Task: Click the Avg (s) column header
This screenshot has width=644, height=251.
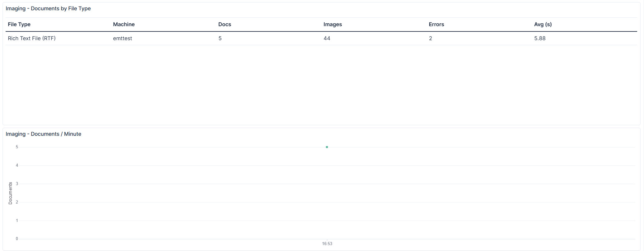Action: pos(543,24)
